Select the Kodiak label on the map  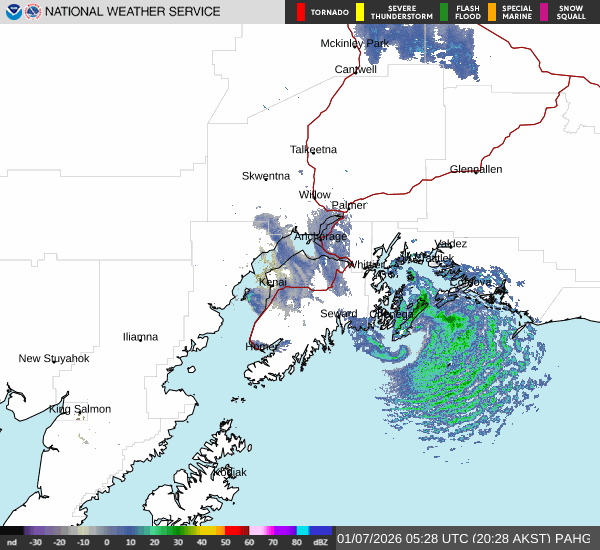pyautogui.click(x=229, y=472)
